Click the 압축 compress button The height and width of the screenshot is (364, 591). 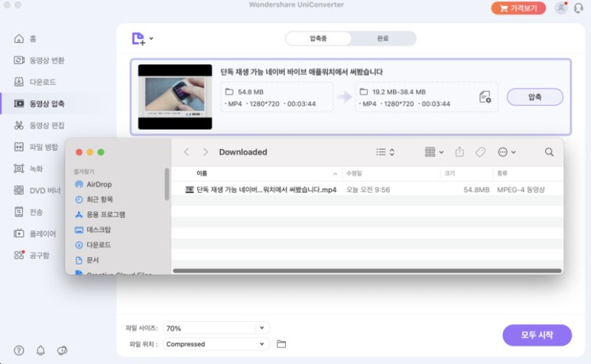click(535, 97)
